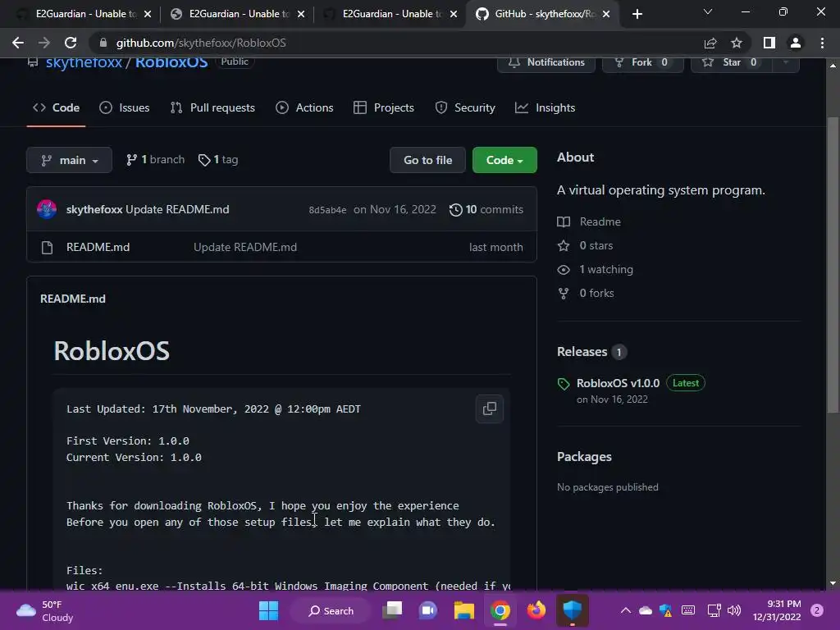
Task: Click the Notifications button
Action: pos(546,62)
